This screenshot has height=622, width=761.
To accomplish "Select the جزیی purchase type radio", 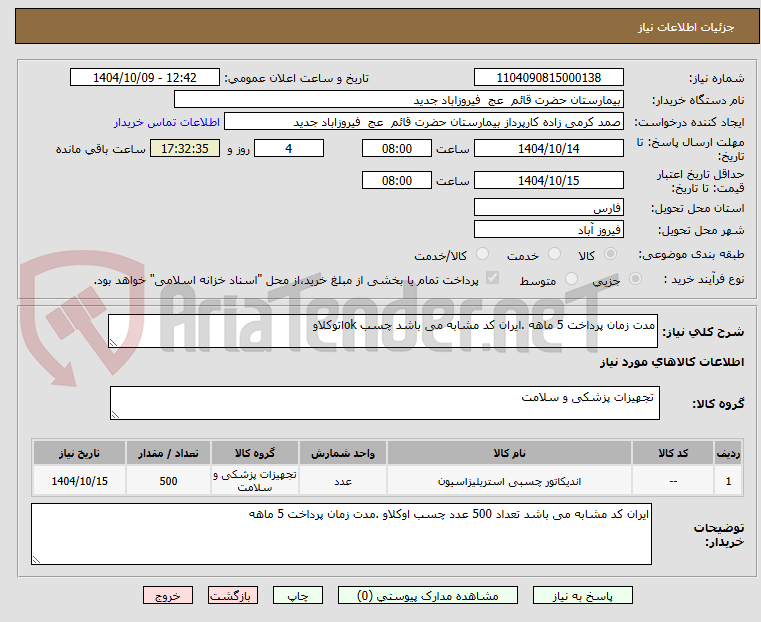I will (635, 279).
